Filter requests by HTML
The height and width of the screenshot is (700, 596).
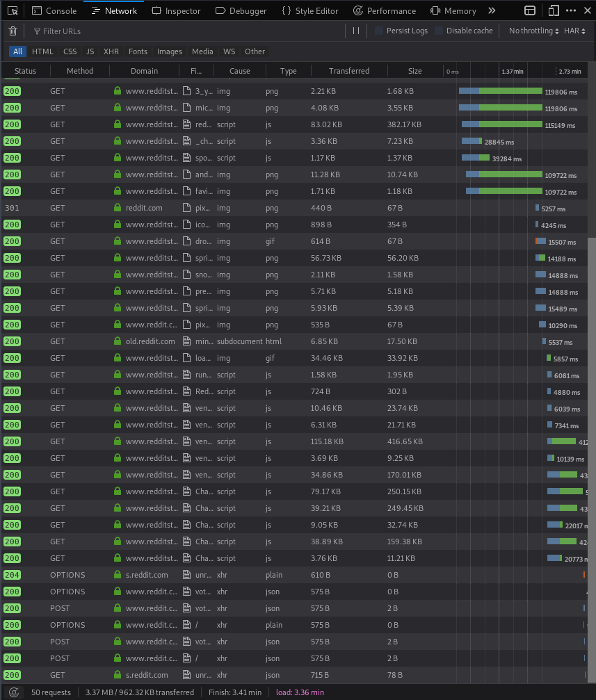tap(42, 51)
